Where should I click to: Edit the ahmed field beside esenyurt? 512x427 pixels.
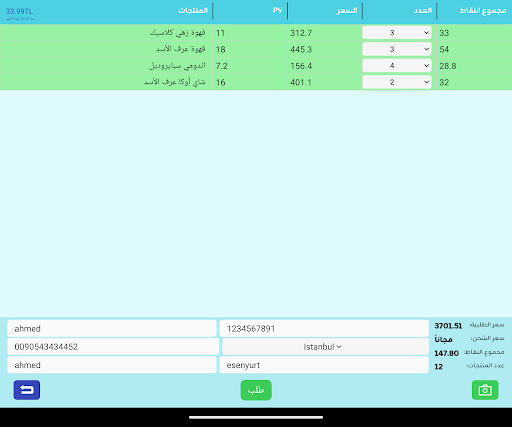[x=112, y=365]
